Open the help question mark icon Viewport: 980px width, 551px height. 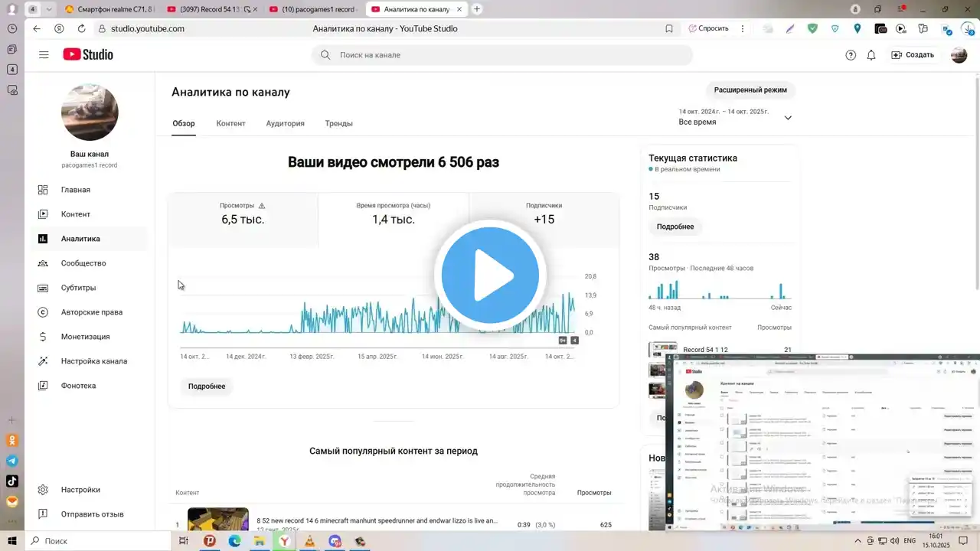(x=851, y=55)
